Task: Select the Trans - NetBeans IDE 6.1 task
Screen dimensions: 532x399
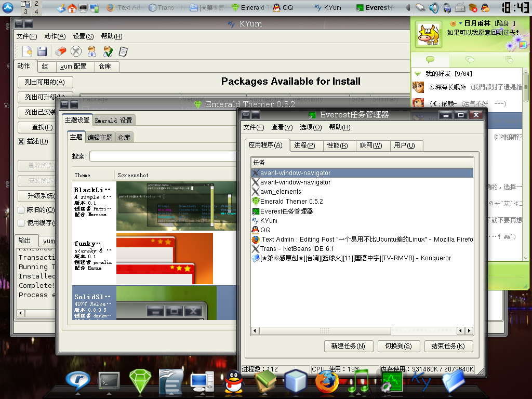Action: [x=362, y=249]
